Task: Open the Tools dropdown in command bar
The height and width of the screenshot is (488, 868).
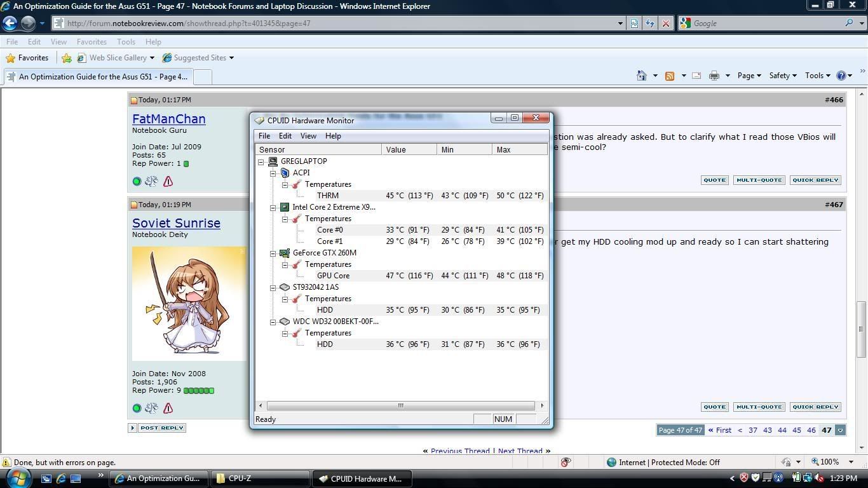Action: point(818,76)
